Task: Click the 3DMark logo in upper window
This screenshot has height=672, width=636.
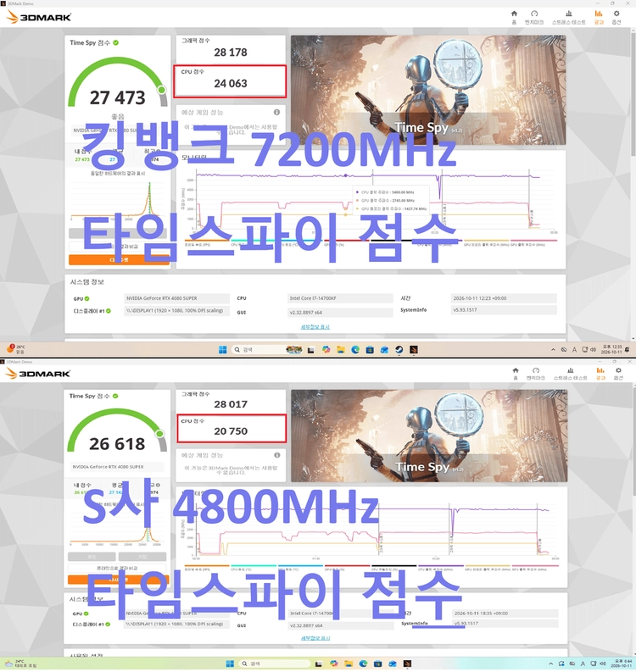Action: 39,17
